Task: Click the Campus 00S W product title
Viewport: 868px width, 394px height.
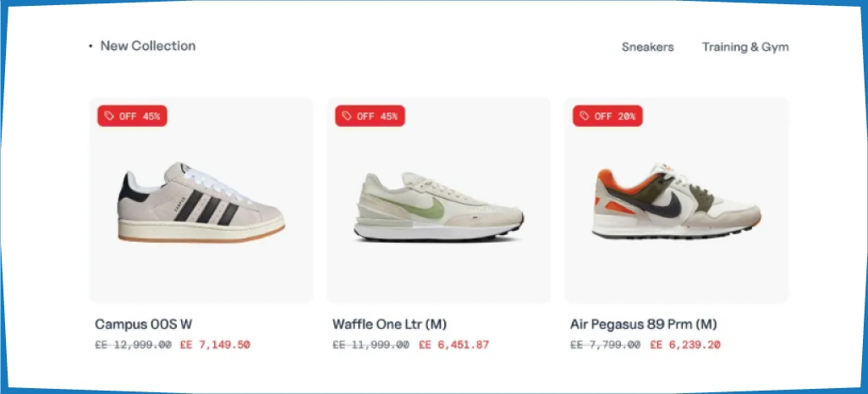Action: pos(143,325)
